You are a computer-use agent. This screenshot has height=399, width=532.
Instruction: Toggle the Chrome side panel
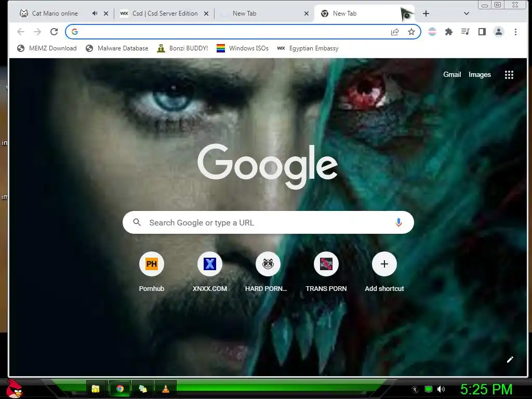(x=482, y=32)
